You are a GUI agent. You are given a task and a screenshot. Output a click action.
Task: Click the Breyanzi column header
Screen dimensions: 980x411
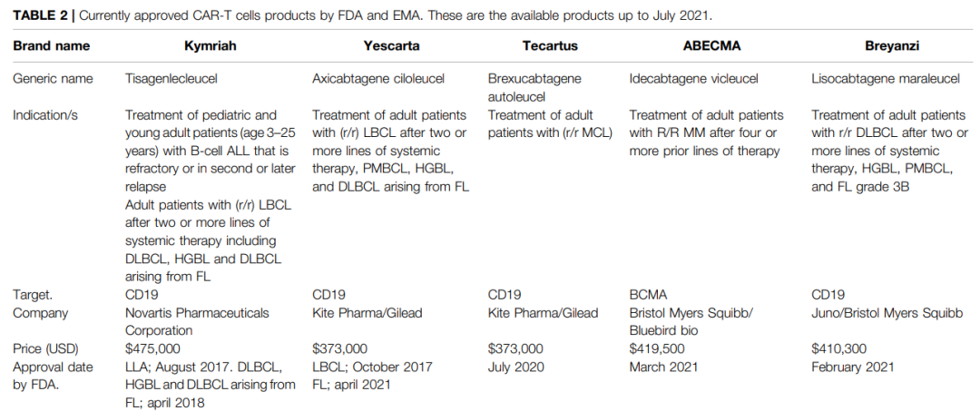point(889,45)
